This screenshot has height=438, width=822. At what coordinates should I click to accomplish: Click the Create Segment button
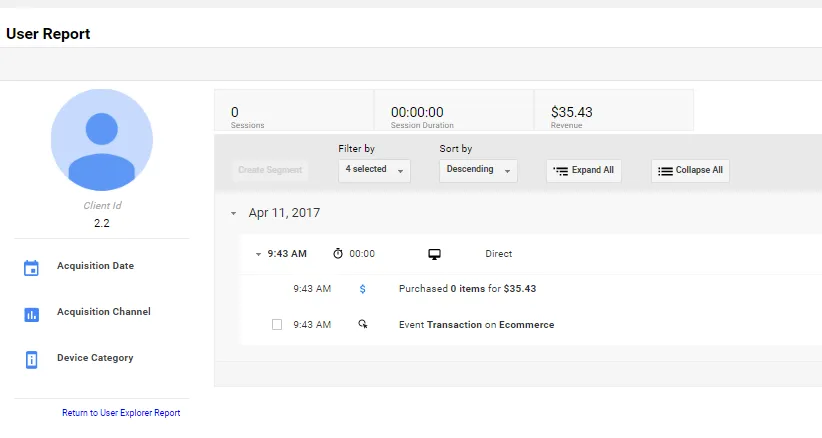[x=270, y=170]
